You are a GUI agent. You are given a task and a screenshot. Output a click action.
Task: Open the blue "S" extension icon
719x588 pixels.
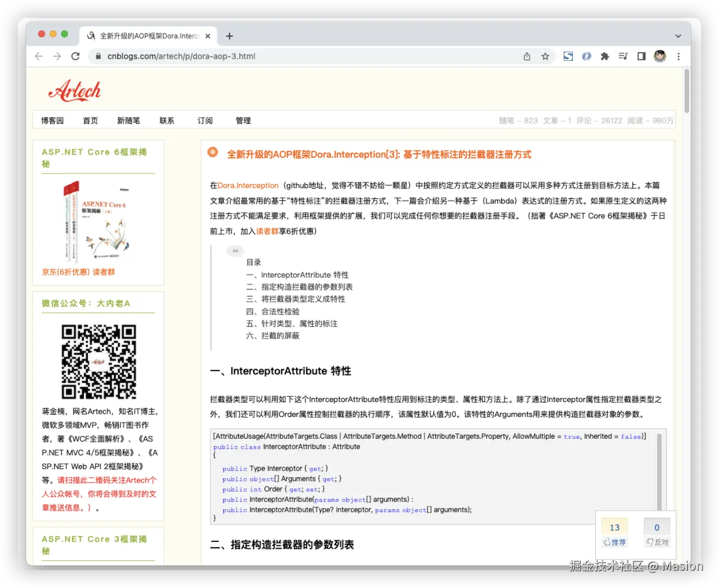pos(568,56)
